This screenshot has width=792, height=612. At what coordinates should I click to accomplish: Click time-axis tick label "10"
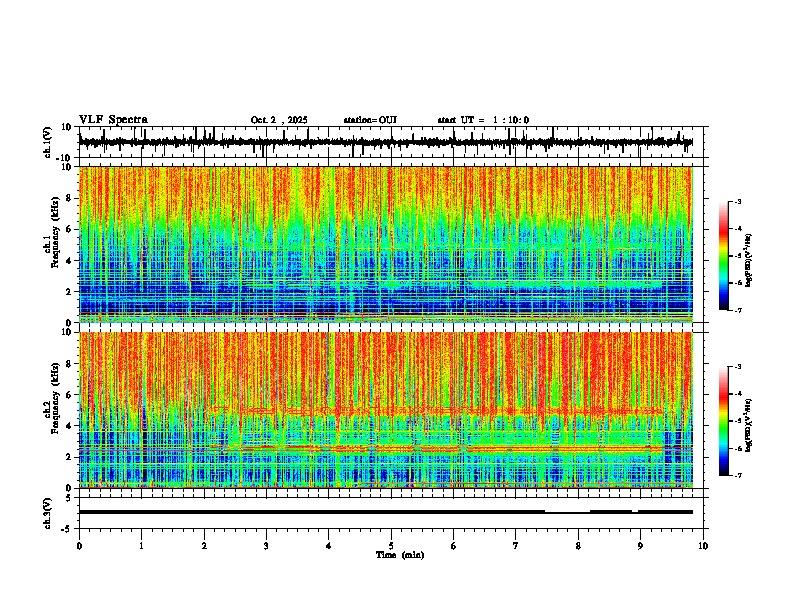pos(703,546)
